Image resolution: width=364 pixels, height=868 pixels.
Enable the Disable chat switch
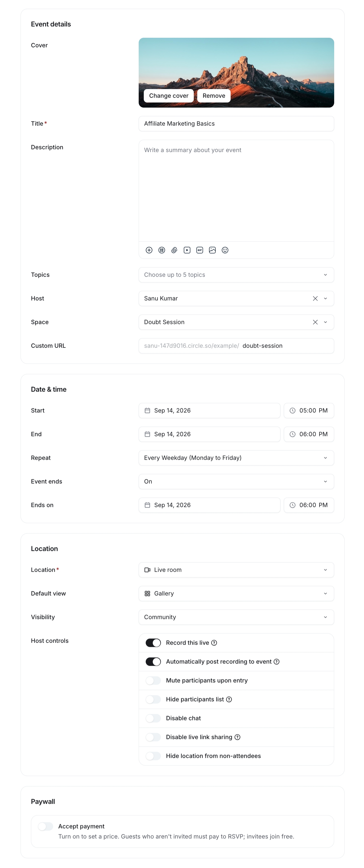click(153, 718)
